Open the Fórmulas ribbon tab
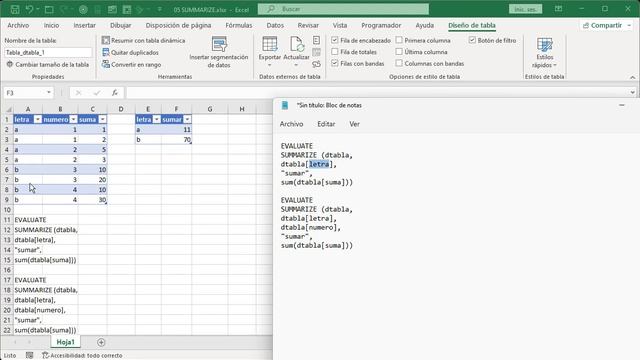This screenshot has width=640, height=360. click(239, 25)
